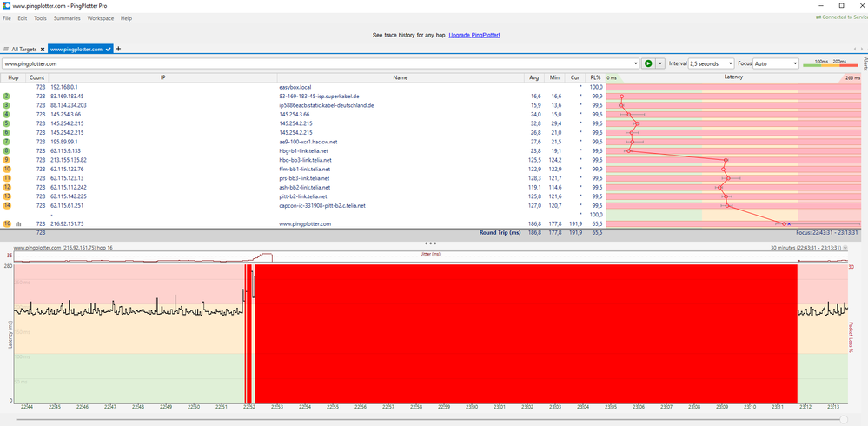Select hop 8 number badge
The height and width of the screenshot is (426, 868).
(7, 150)
